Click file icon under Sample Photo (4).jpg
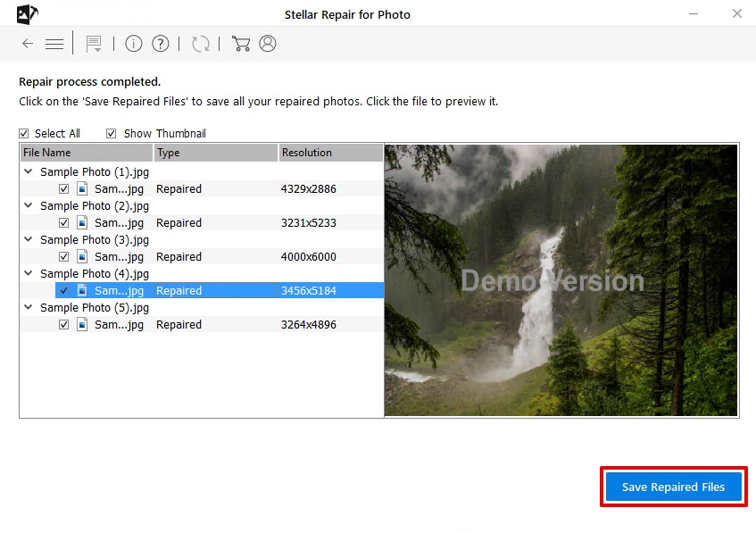The height and width of the screenshot is (533, 756). [82, 290]
